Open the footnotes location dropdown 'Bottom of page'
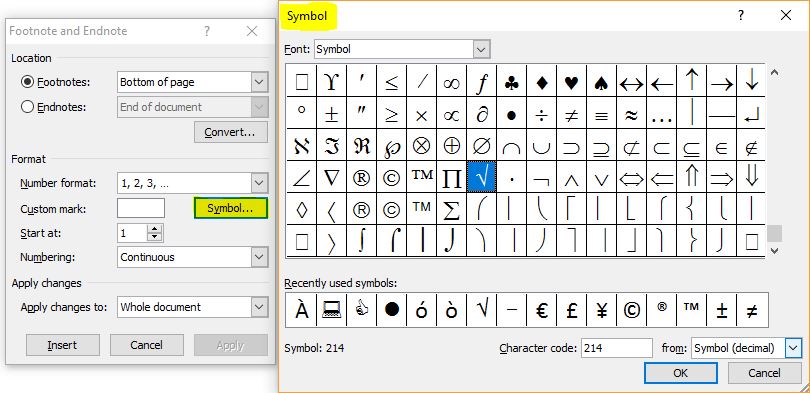This screenshot has width=810, height=393. [x=259, y=82]
